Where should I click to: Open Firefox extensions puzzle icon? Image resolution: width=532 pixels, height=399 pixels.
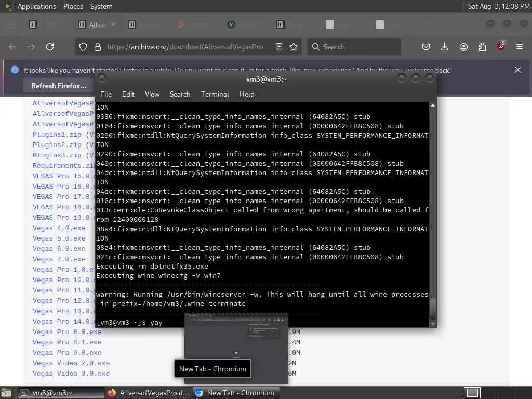482,47
